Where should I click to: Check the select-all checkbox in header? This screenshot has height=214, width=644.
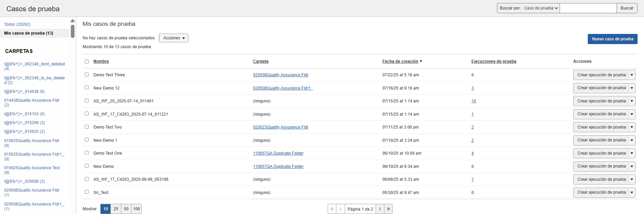pyautogui.click(x=87, y=61)
